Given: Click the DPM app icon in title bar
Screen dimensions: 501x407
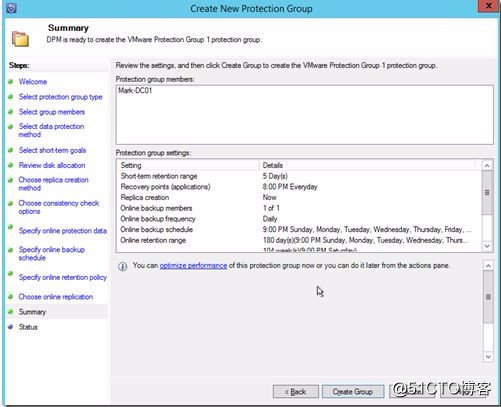Looking at the screenshot, I should pyautogui.click(x=11, y=8).
